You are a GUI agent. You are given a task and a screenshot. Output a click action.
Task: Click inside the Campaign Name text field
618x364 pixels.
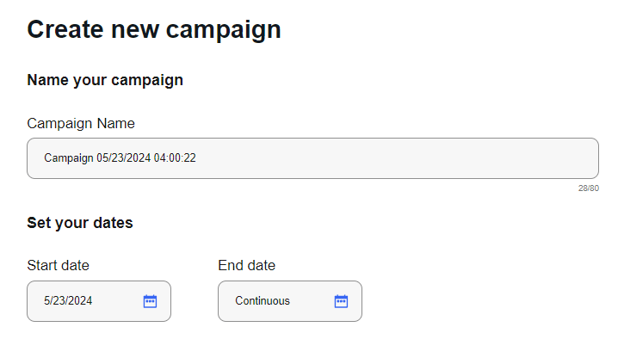click(312, 158)
